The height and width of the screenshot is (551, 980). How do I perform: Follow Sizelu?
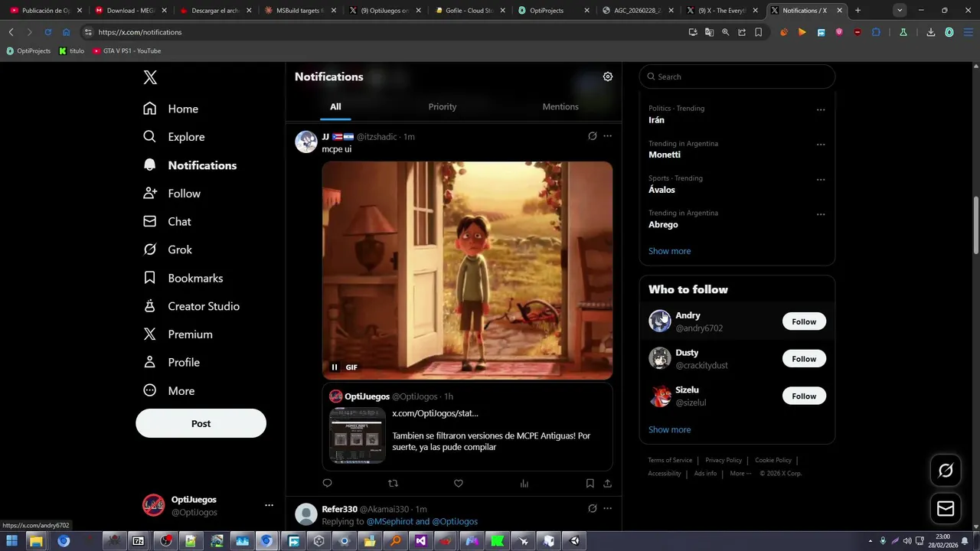(x=804, y=396)
